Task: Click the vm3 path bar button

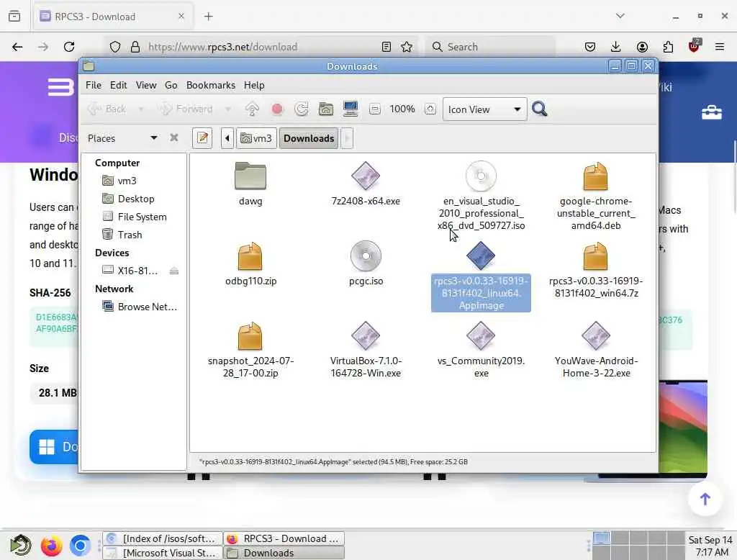Action: pyautogui.click(x=256, y=138)
